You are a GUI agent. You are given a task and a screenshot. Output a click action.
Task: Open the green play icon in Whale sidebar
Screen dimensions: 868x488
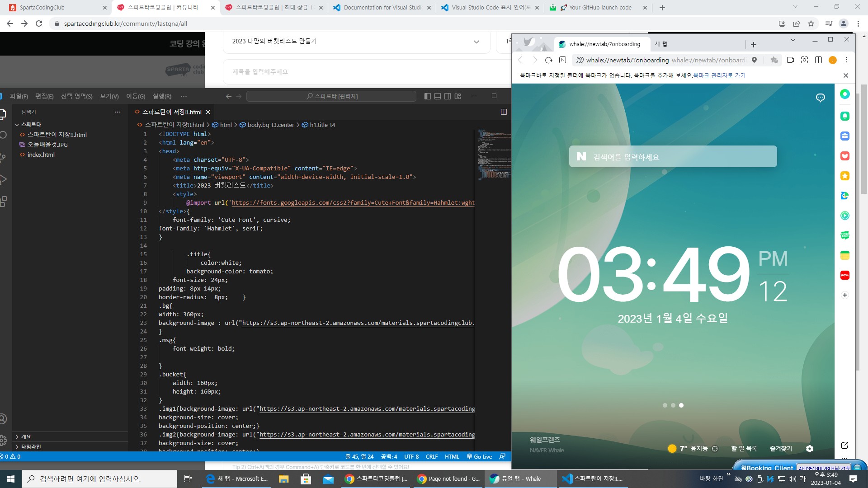(844, 216)
